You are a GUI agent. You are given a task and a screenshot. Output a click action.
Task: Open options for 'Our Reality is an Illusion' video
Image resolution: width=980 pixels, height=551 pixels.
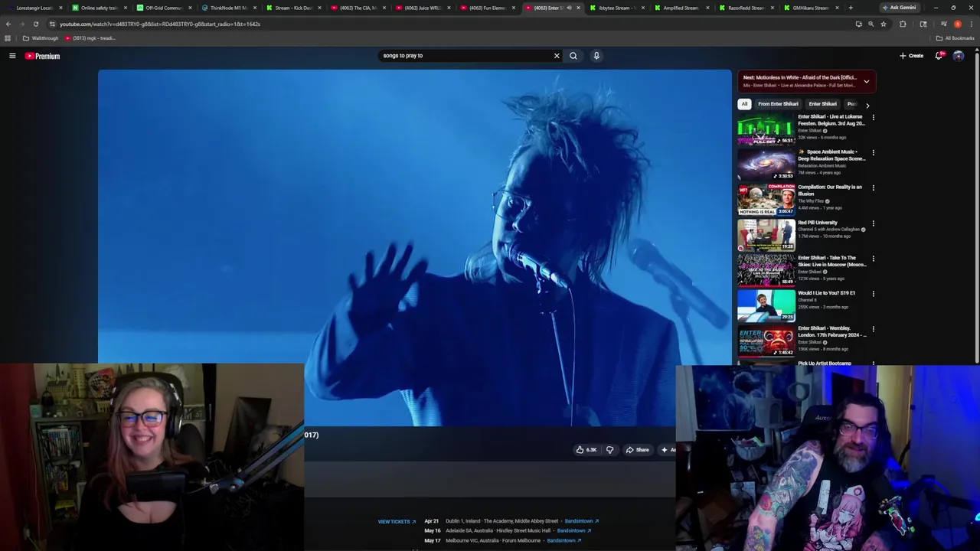(x=873, y=187)
